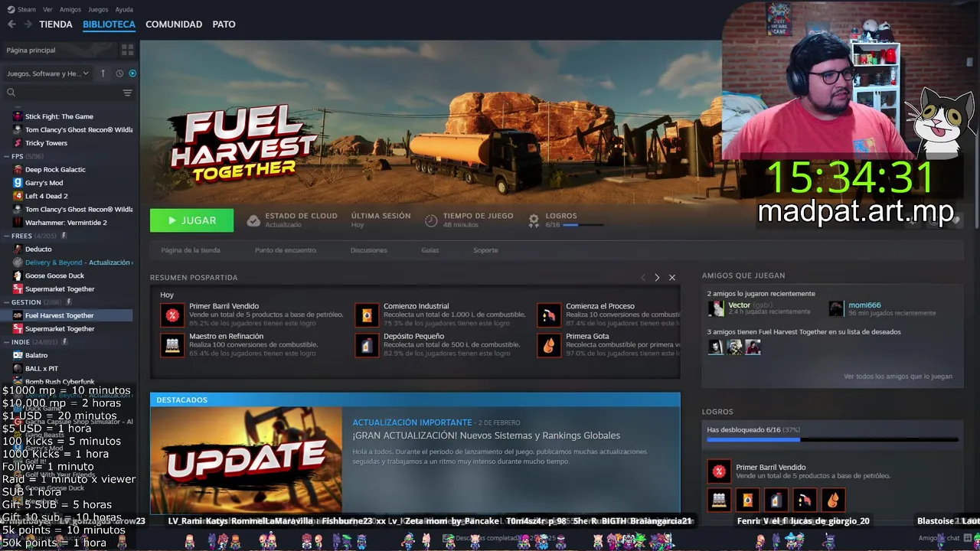Open Página principal in sidebar
Image resolution: width=980 pixels, height=551 pixels.
pos(31,50)
